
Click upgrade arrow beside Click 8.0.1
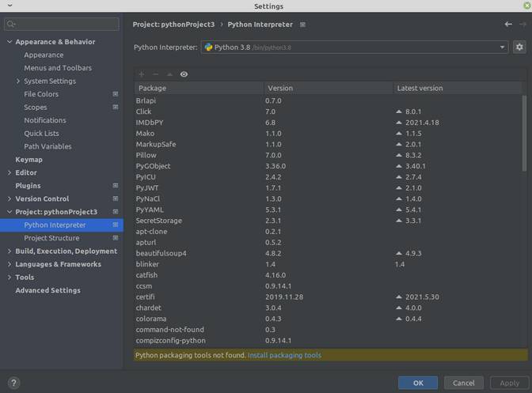coord(399,111)
